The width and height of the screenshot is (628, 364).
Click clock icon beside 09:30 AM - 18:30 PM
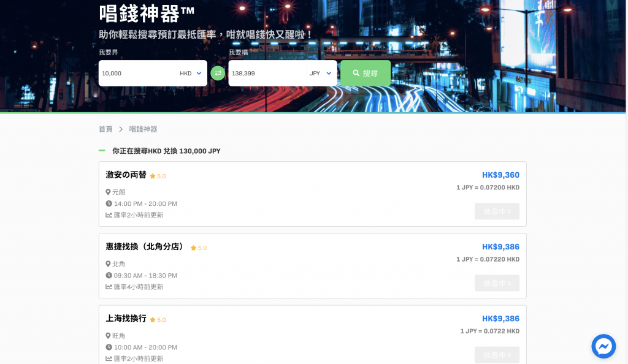click(x=109, y=276)
